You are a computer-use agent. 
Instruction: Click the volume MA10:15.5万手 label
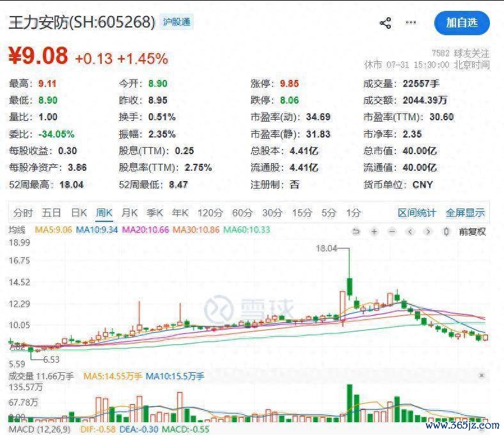pos(175,376)
